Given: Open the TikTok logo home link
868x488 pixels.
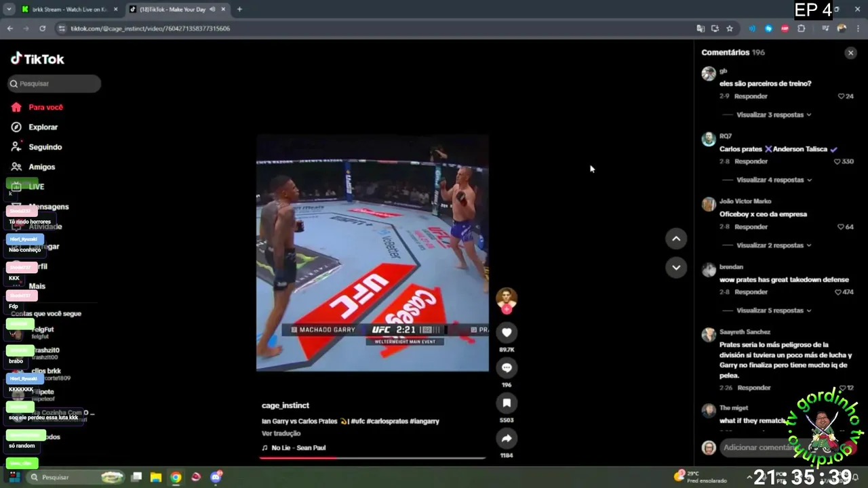Looking at the screenshot, I should (37, 59).
